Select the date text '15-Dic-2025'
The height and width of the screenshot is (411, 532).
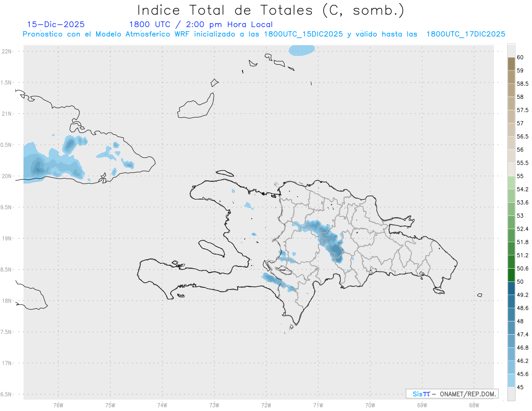[x=56, y=24]
